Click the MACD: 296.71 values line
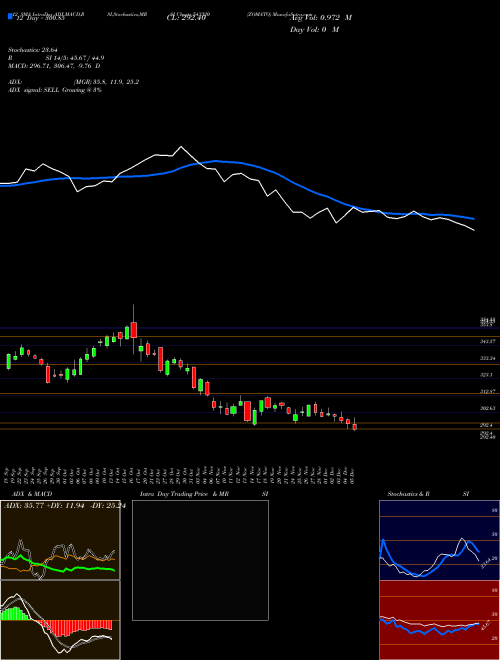500x660 pixels. point(54,66)
